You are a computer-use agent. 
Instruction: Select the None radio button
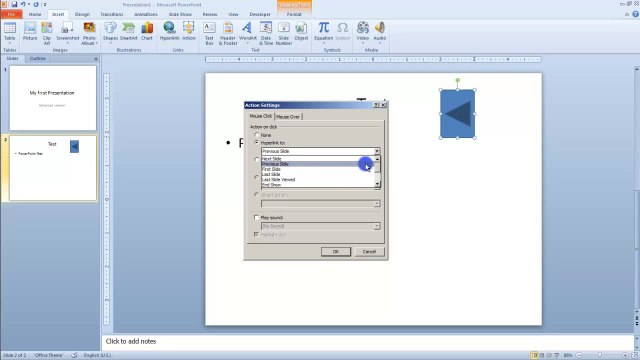pyautogui.click(x=257, y=135)
